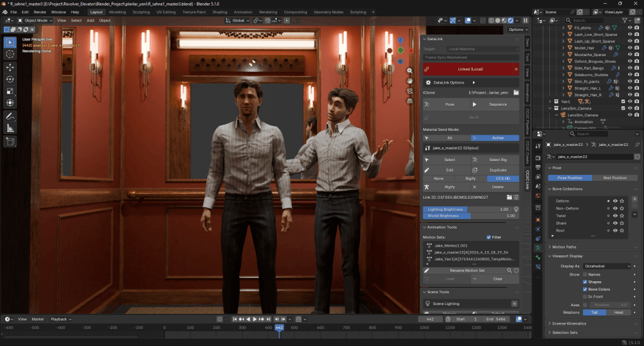Open World properties tab icon
The height and width of the screenshot is (346, 644).
[x=538, y=196]
